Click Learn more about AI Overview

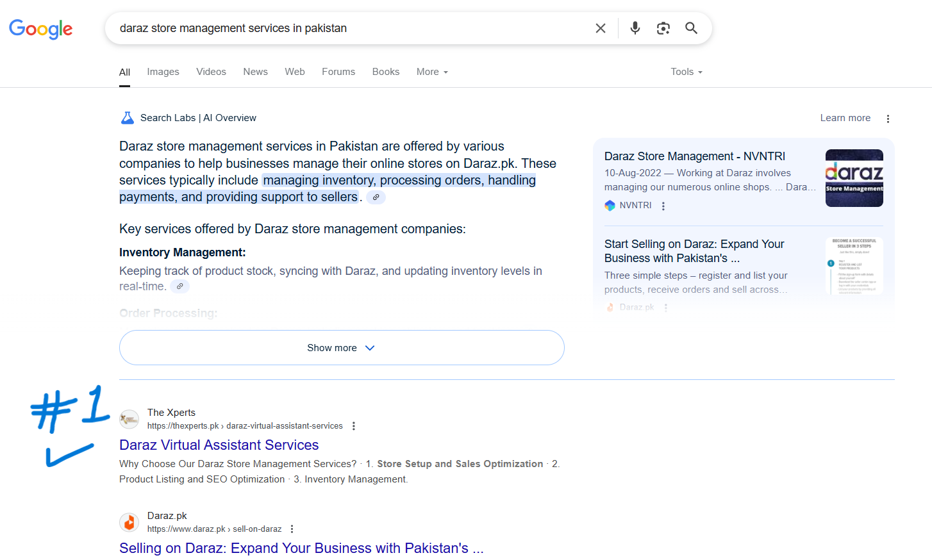tap(845, 118)
